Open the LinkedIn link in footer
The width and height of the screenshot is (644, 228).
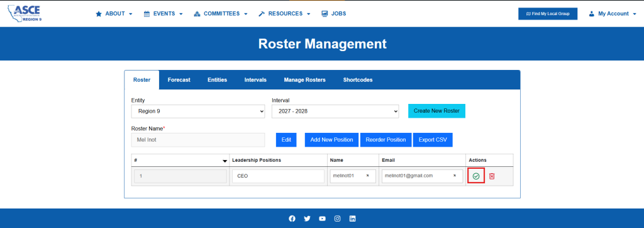pos(352,219)
